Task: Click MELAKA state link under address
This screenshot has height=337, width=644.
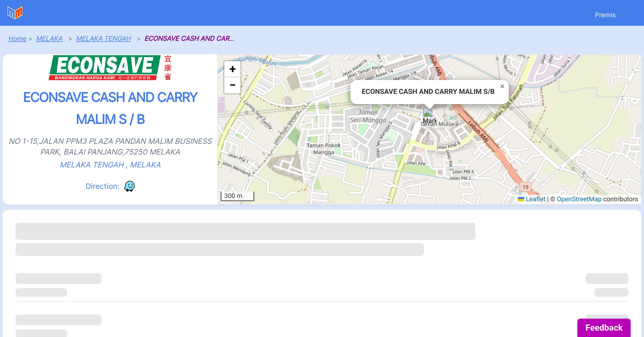Action: 145,165
